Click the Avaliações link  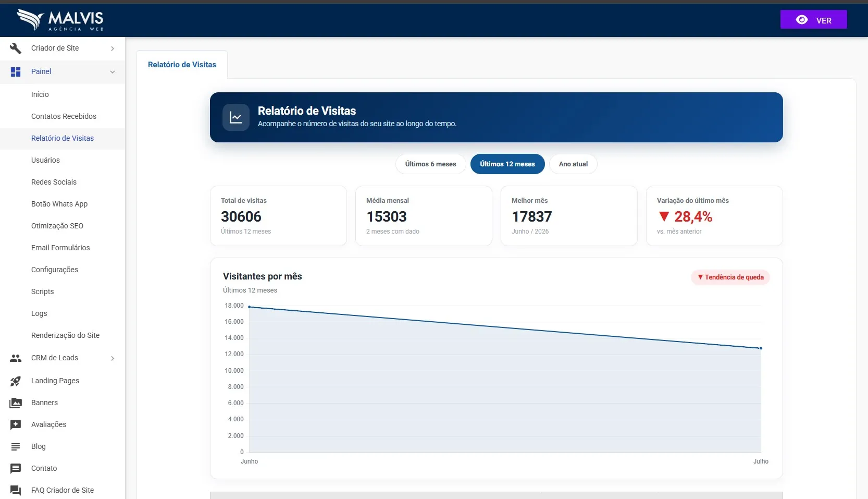[x=49, y=424]
